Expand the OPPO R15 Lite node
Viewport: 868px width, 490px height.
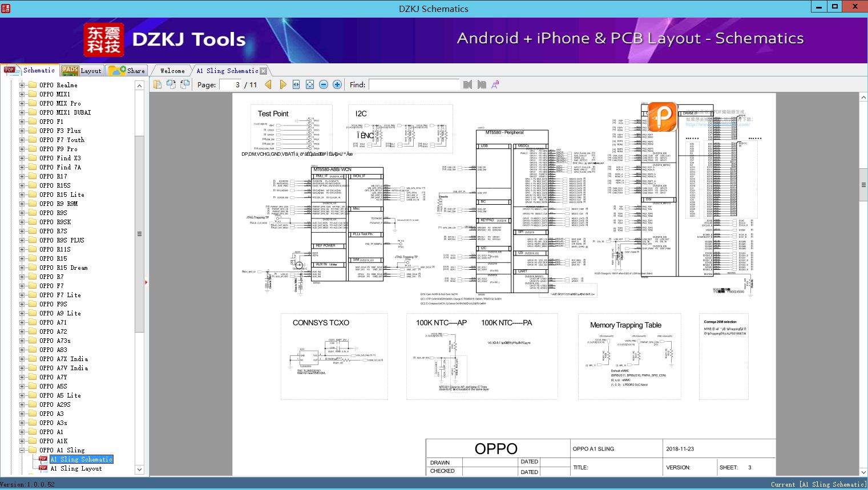click(x=22, y=195)
